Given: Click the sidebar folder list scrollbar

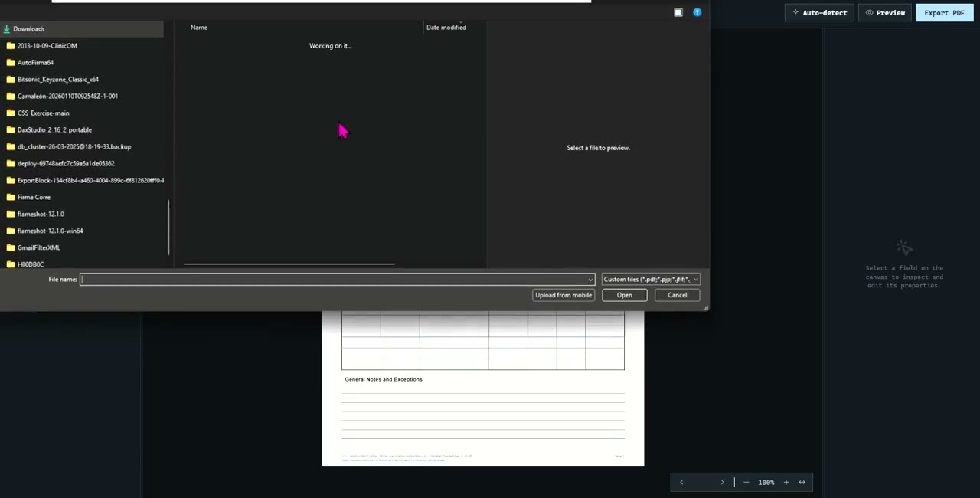Looking at the screenshot, I should point(168,228).
